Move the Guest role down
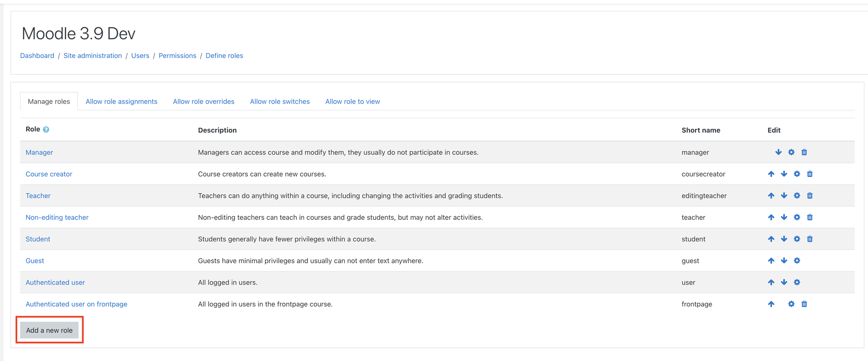The image size is (868, 361). click(784, 261)
